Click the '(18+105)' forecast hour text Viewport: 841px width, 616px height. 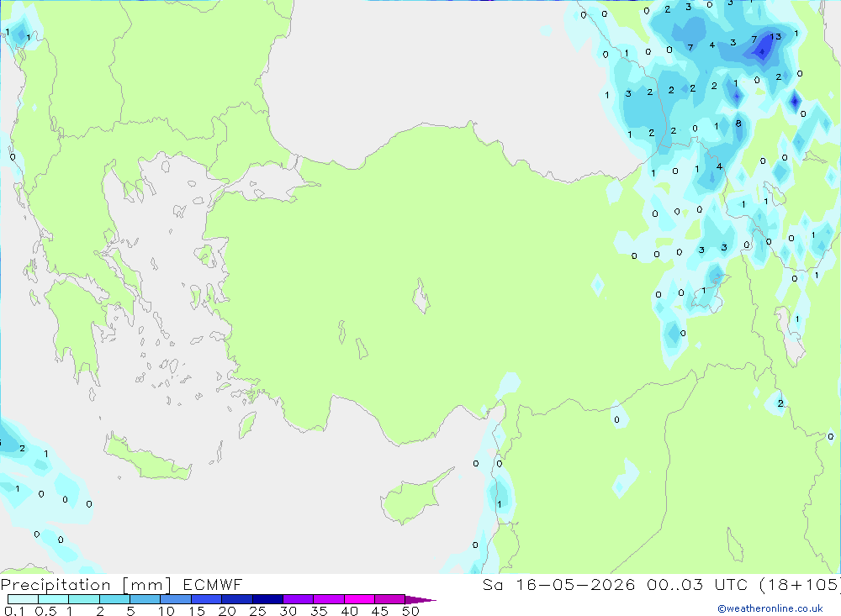point(799,584)
